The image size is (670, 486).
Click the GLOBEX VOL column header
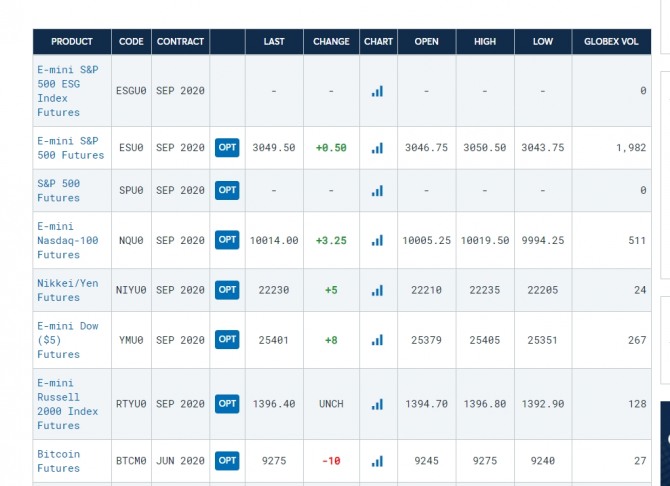(x=611, y=42)
